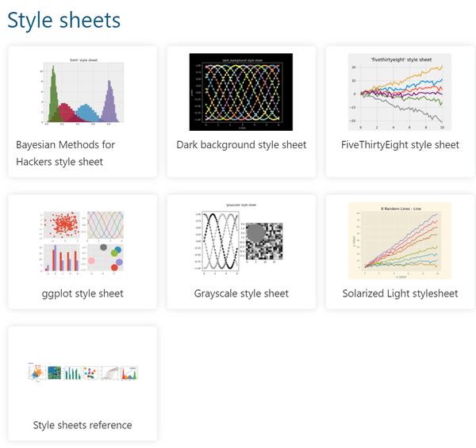
Task: Open the Solarized Light random lines thumbnail
Action: point(400,240)
